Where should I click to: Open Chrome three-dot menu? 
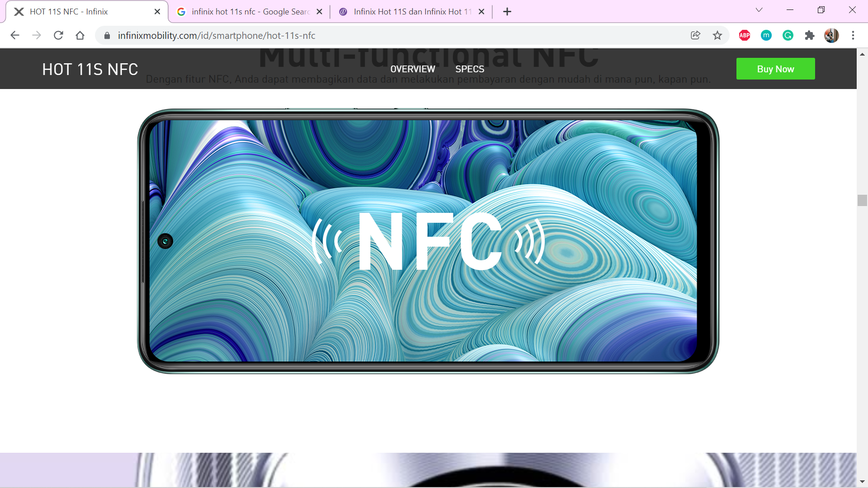tap(853, 35)
